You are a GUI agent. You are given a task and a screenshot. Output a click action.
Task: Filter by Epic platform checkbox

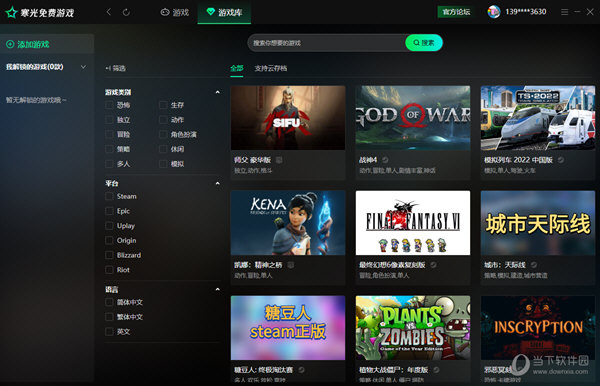[x=109, y=211]
